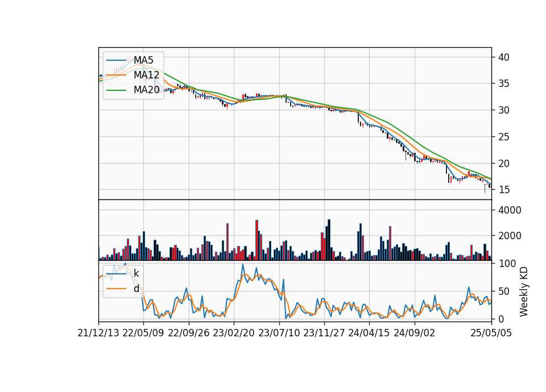Click the price axis value 20
The height and width of the screenshot is (392, 546).
pos(503,164)
